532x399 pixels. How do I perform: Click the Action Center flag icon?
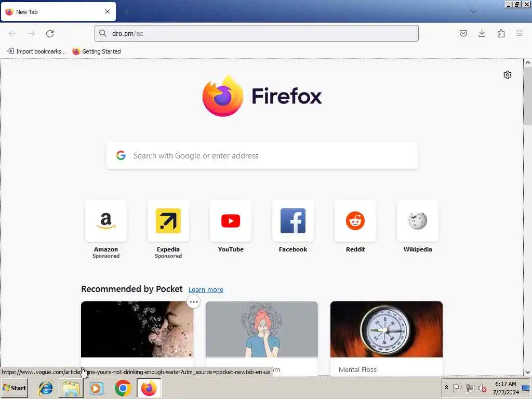coord(457,388)
